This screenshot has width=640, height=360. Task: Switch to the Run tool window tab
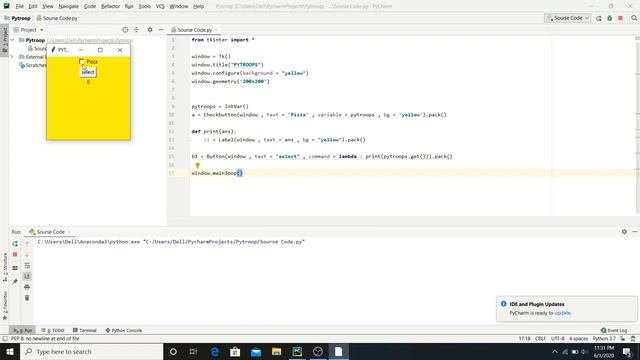(x=22, y=330)
